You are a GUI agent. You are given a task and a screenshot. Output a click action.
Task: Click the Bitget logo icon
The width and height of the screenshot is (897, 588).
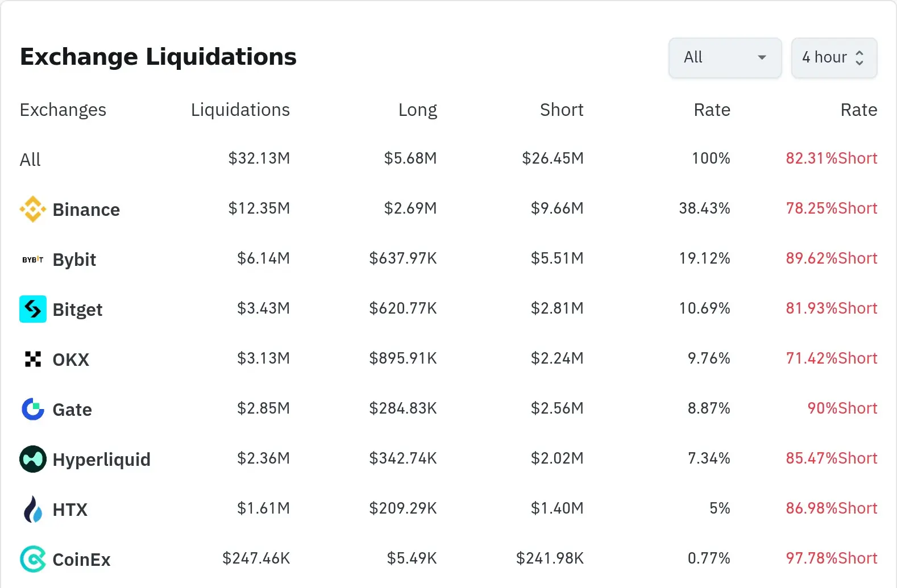tap(33, 309)
